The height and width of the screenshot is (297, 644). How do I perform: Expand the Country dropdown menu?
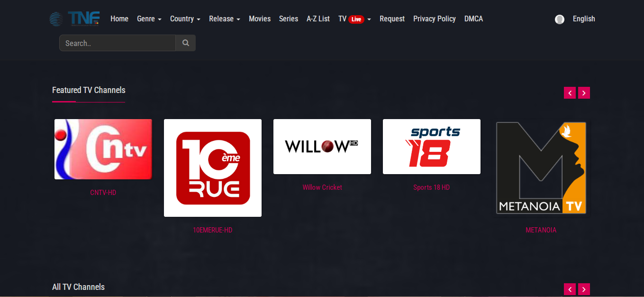coord(185,19)
